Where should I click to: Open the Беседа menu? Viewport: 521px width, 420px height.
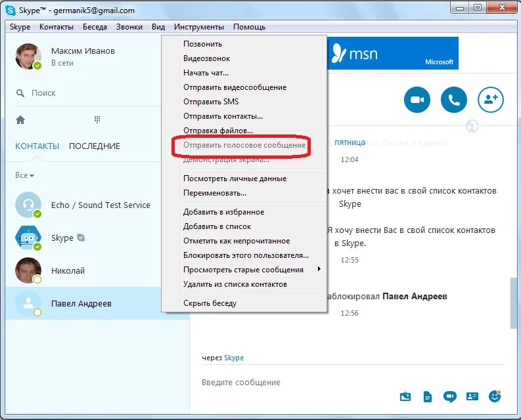point(95,27)
